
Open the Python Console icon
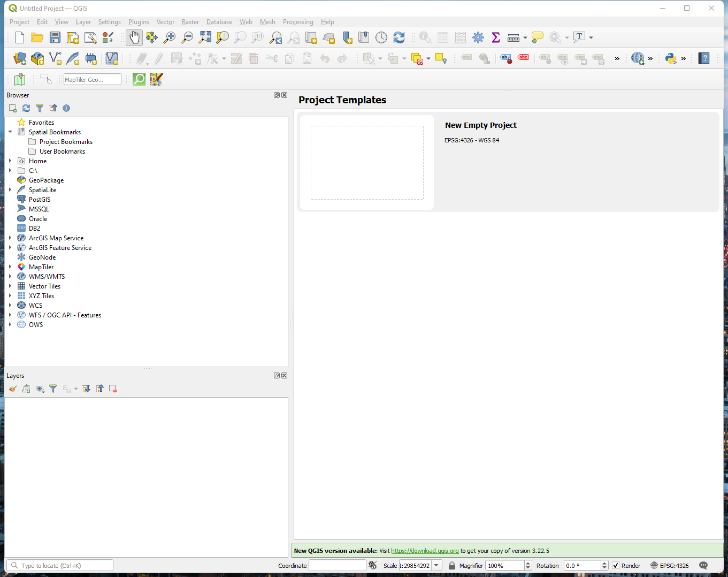670,58
